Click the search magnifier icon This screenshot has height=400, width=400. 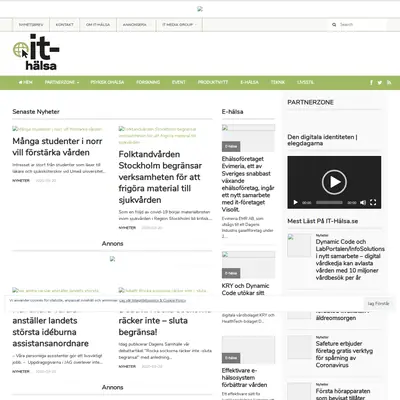pyautogui.click(x=334, y=25)
